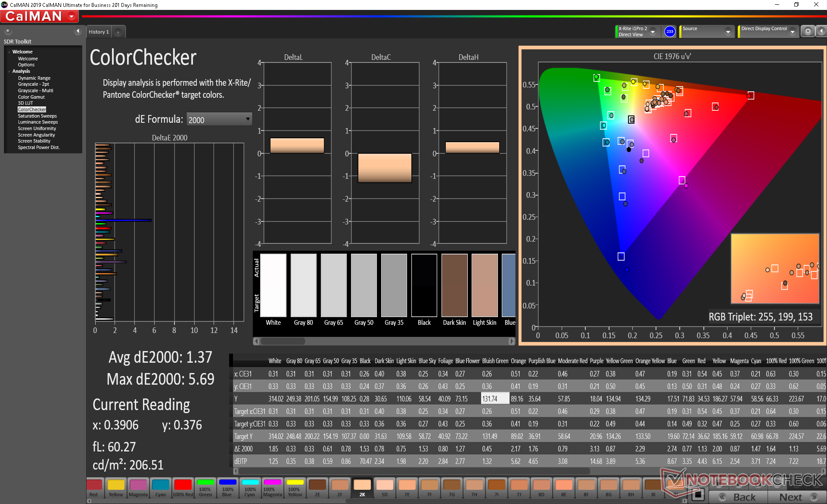Open the Source dropdown
This screenshot has width=827, height=504.
728,31
